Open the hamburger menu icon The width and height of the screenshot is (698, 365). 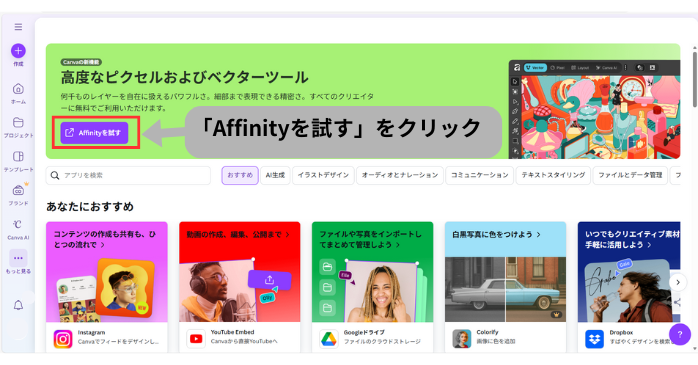point(18,27)
